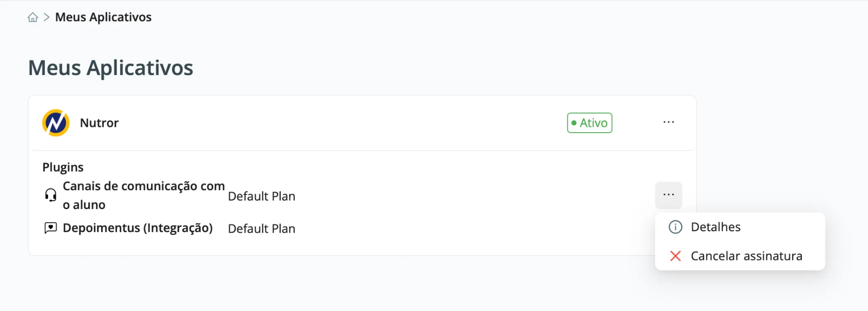
Task: Click the breadcrumb chevron separator arrow
Action: click(x=46, y=17)
